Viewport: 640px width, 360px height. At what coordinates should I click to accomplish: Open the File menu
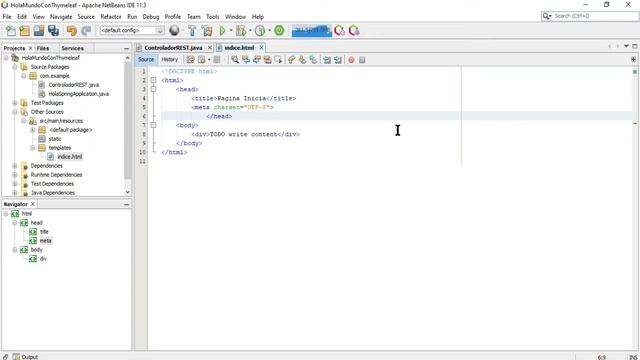click(x=7, y=17)
